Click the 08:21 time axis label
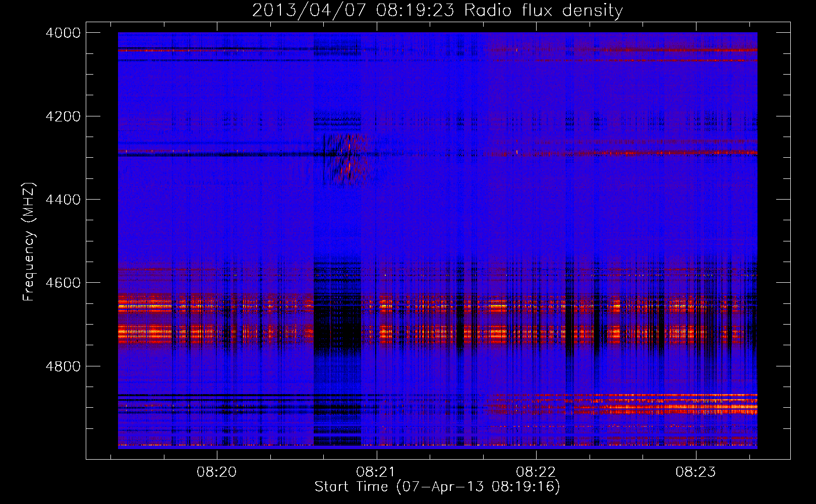The image size is (816, 504). (376, 472)
